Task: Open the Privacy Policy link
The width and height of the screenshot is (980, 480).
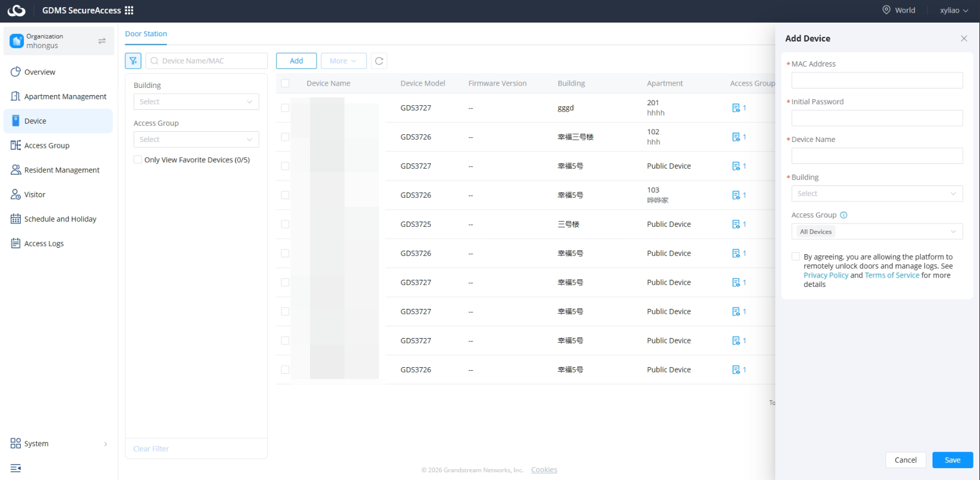Action: (826, 275)
